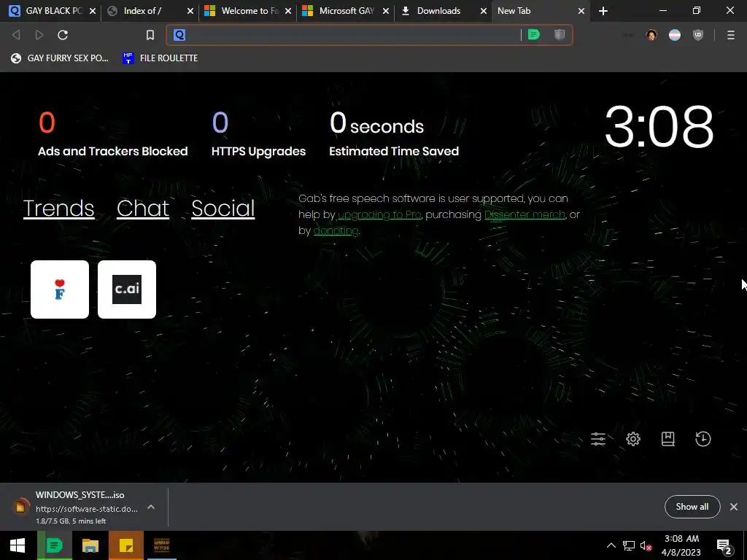Open the dark-icon app next to Sticky Notes
This screenshot has width=747, height=560.
pos(162,545)
